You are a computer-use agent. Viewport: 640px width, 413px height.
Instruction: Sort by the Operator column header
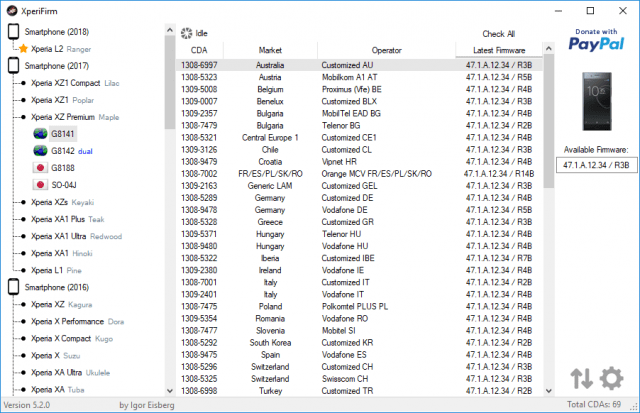[386, 50]
